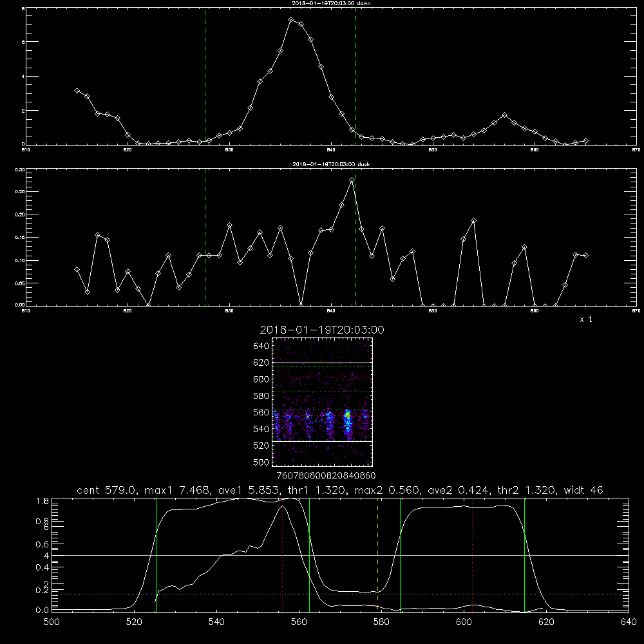Click the first data point of the dawn curve
Screen dimensions: 644x644
click(x=77, y=90)
